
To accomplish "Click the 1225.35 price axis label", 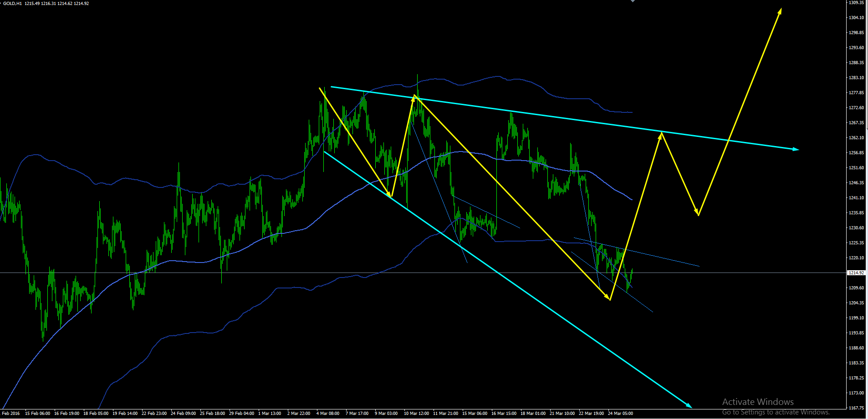I will point(857,243).
